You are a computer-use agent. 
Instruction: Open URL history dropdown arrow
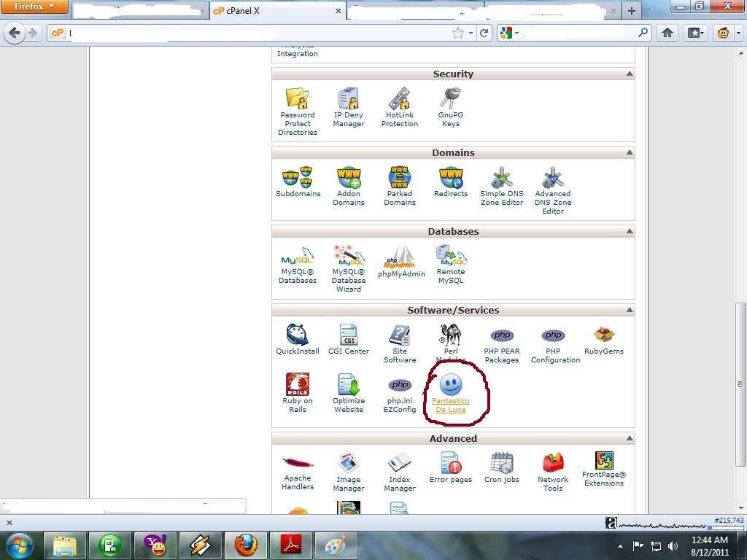point(471,33)
